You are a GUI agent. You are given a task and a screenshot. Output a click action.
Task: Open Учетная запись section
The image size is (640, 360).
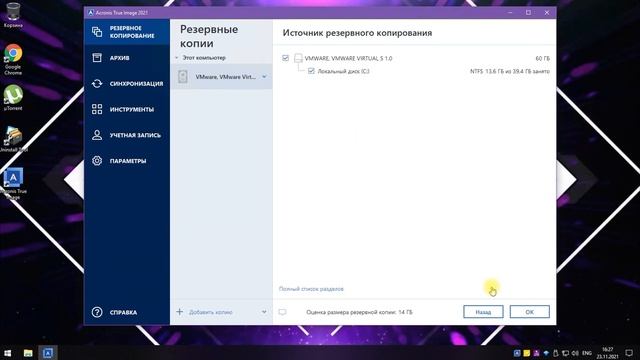coord(127,135)
